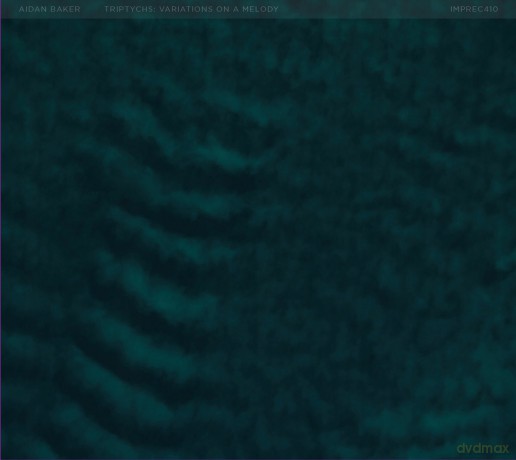Click the brightest teal ripple in artwork

(x=230, y=157)
